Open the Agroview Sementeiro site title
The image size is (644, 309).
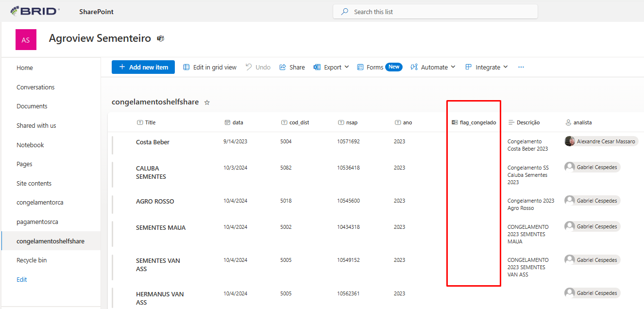[x=100, y=38]
